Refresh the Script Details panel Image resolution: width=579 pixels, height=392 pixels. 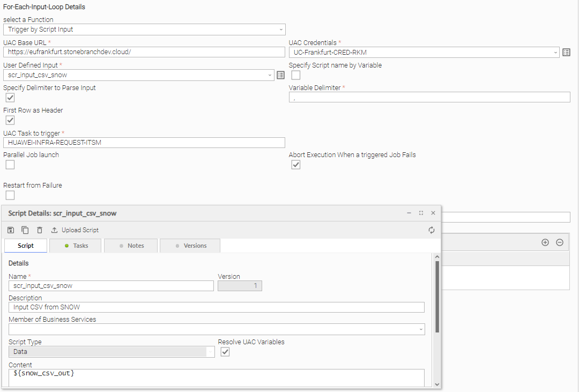(431, 230)
